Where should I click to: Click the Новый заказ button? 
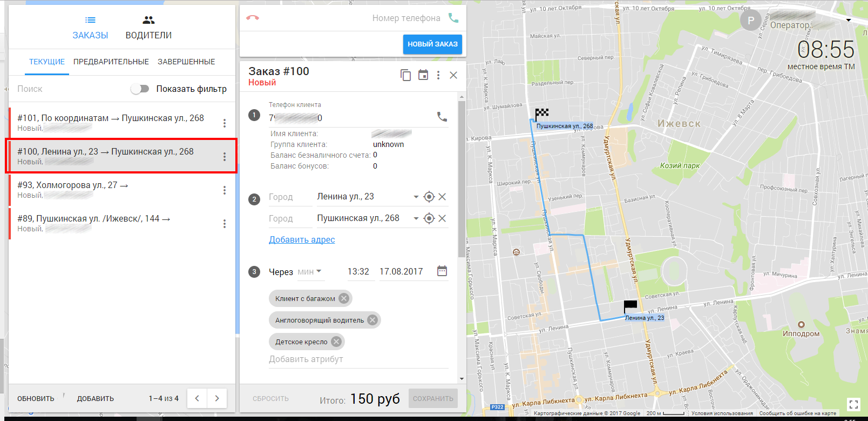click(x=432, y=44)
